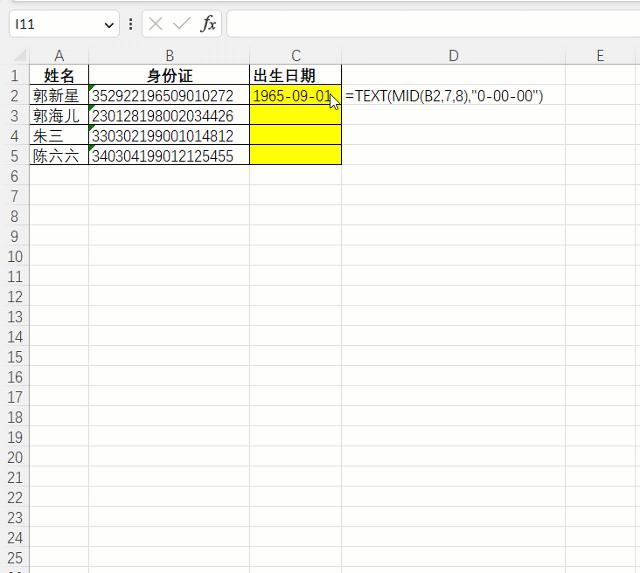Open Insert Function fx button
This screenshot has height=573, width=640.
point(208,24)
